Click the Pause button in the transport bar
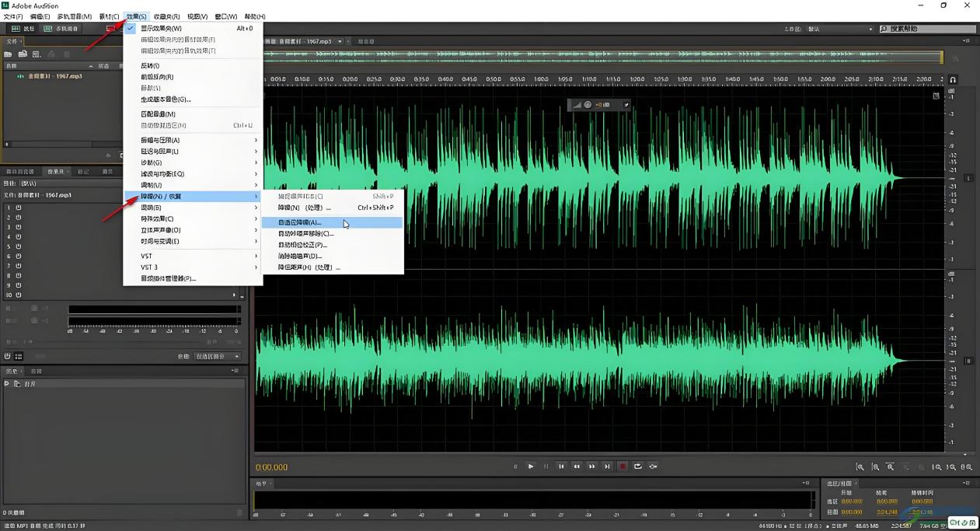The width and height of the screenshot is (980, 531). [x=546, y=466]
